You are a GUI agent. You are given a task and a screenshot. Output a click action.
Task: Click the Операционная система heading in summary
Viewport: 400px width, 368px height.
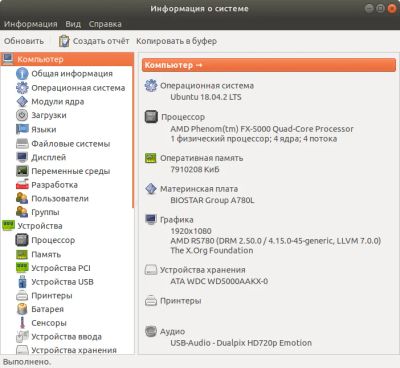[207, 86]
